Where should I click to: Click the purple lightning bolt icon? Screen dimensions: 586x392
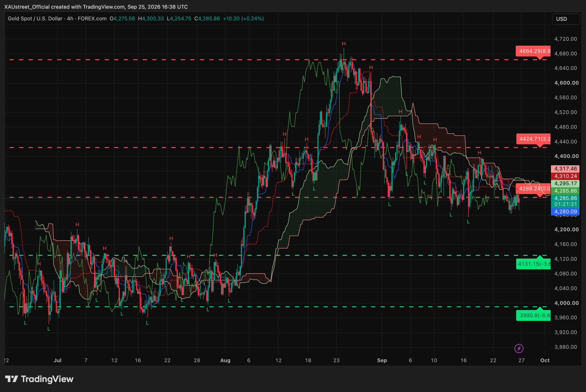tap(519, 348)
